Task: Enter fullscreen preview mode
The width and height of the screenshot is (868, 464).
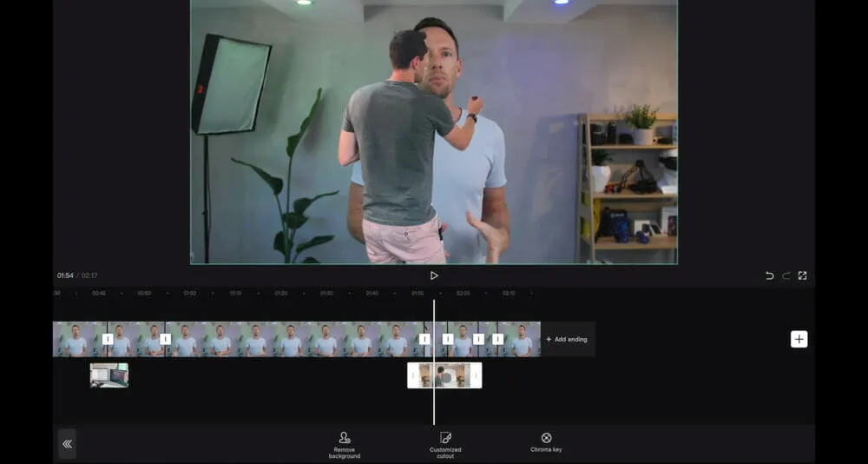Action: (x=802, y=275)
